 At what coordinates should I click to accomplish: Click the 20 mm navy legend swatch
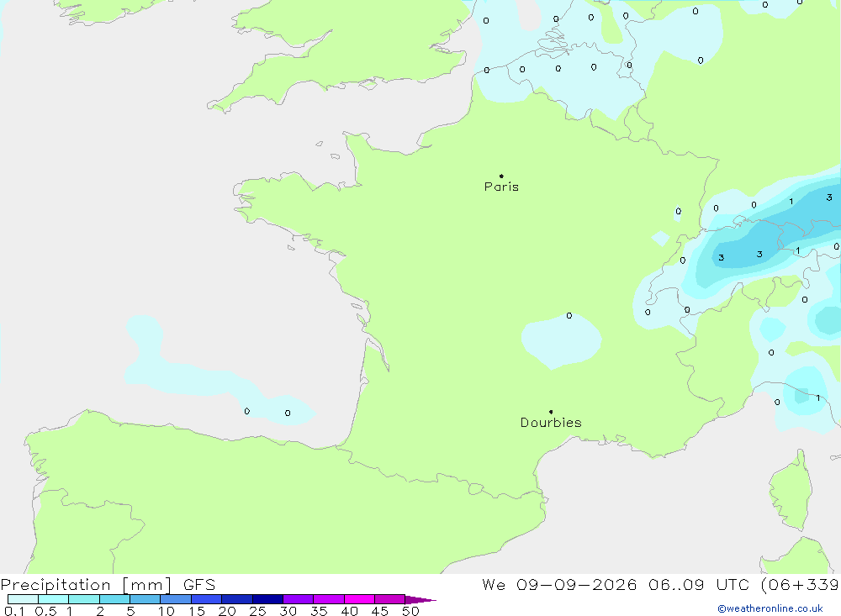236,599
